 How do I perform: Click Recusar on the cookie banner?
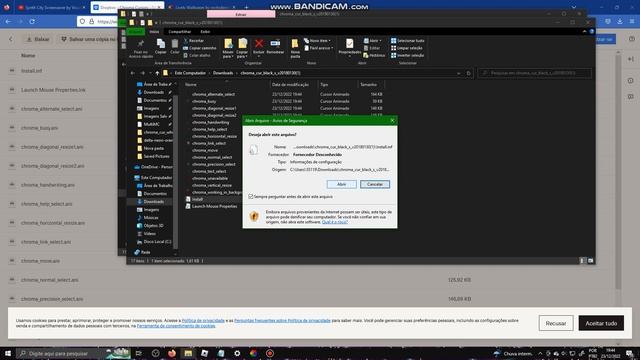(556, 323)
